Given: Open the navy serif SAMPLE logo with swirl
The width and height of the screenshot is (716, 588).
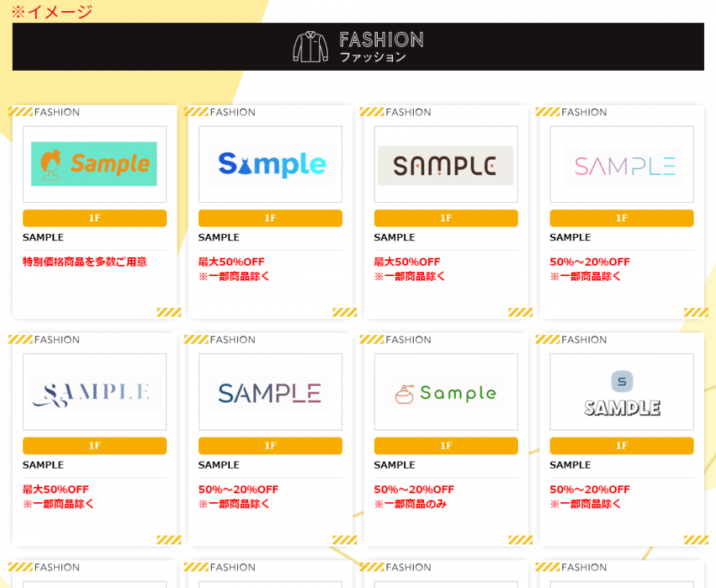Looking at the screenshot, I should coord(94,392).
